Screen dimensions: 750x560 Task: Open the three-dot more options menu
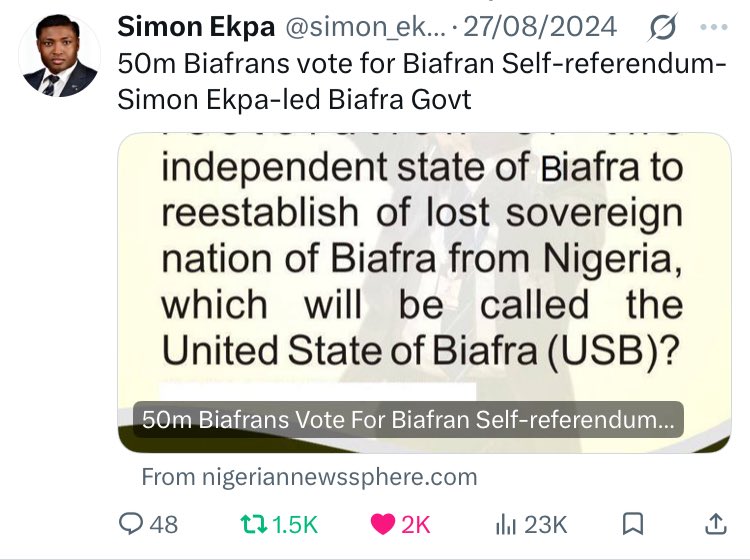point(714,27)
